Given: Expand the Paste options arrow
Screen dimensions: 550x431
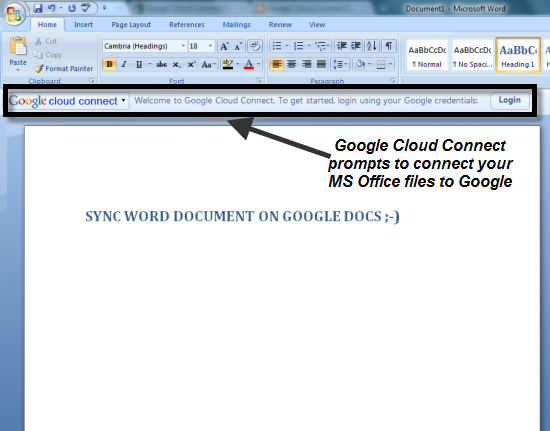Looking at the screenshot, I should [x=18, y=70].
